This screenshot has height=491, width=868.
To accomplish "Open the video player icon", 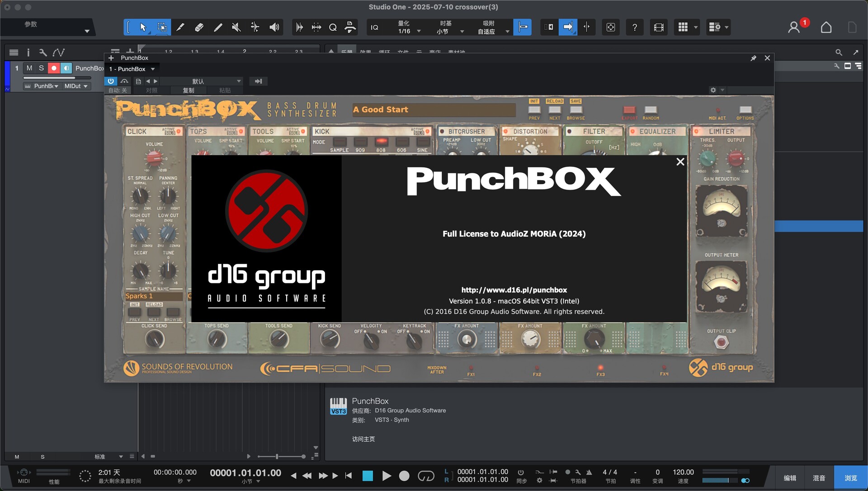I will [659, 28].
